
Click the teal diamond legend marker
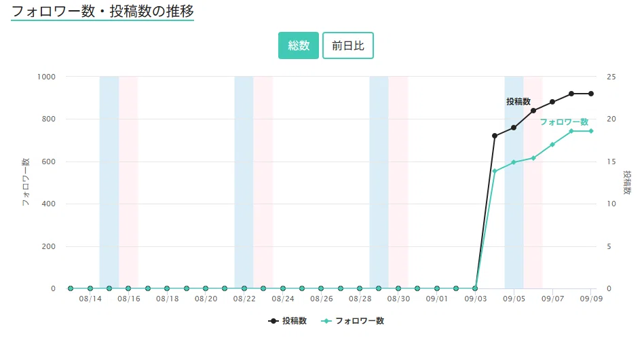(326, 321)
